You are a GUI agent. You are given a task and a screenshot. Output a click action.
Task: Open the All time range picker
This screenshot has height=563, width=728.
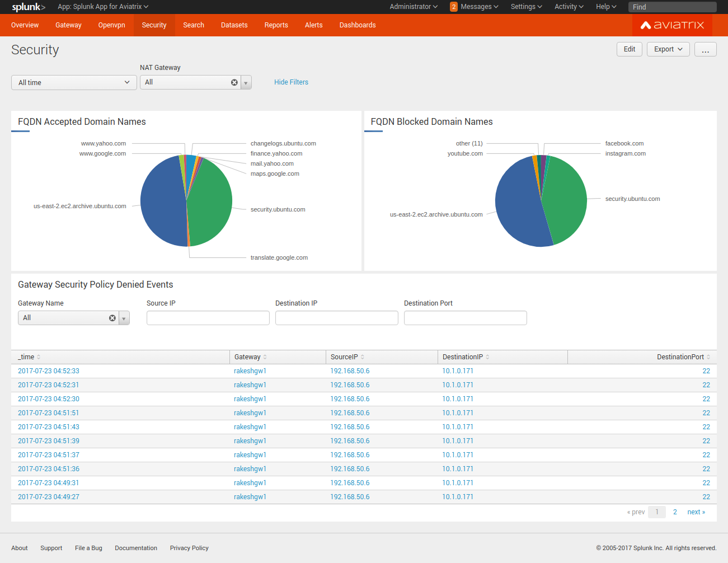74,82
